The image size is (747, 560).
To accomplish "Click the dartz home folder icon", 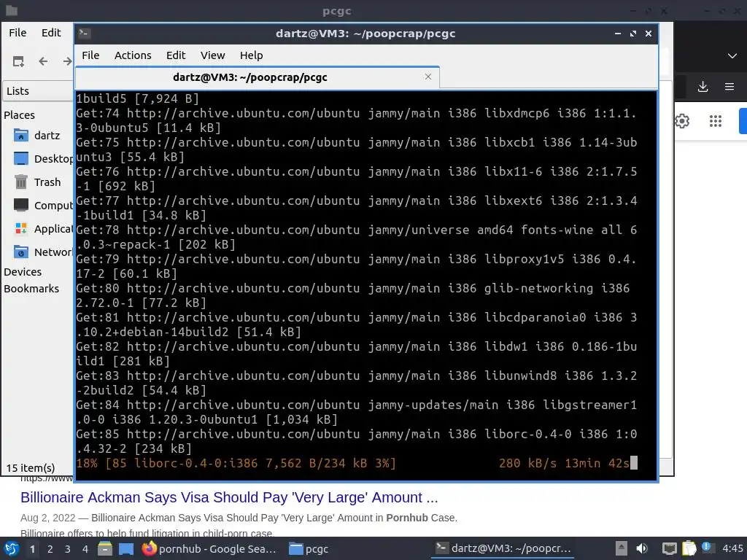I will tap(21, 136).
